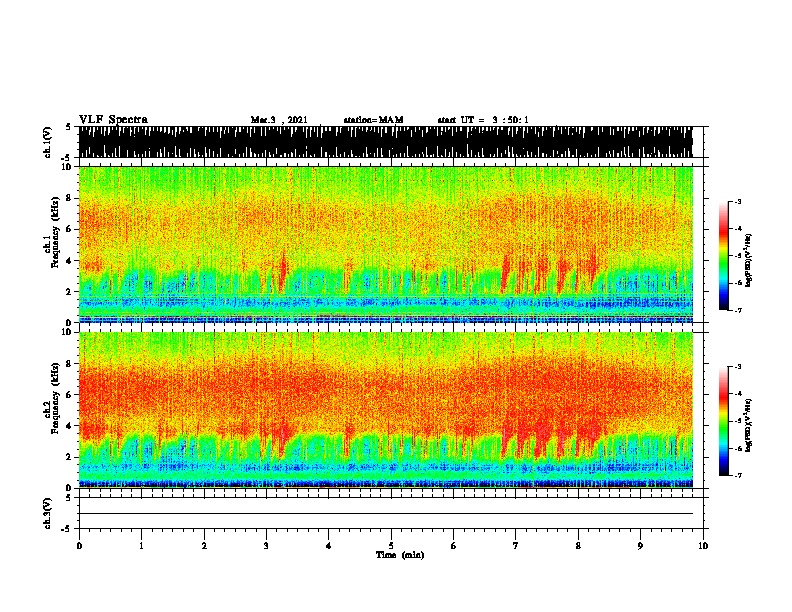Click time axis tick label "3"
Image resolution: width=792 pixels, height=612 pixels.
(x=266, y=546)
